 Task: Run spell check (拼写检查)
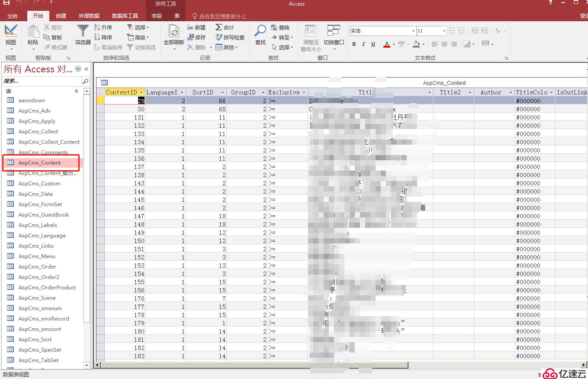tap(230, 37)
